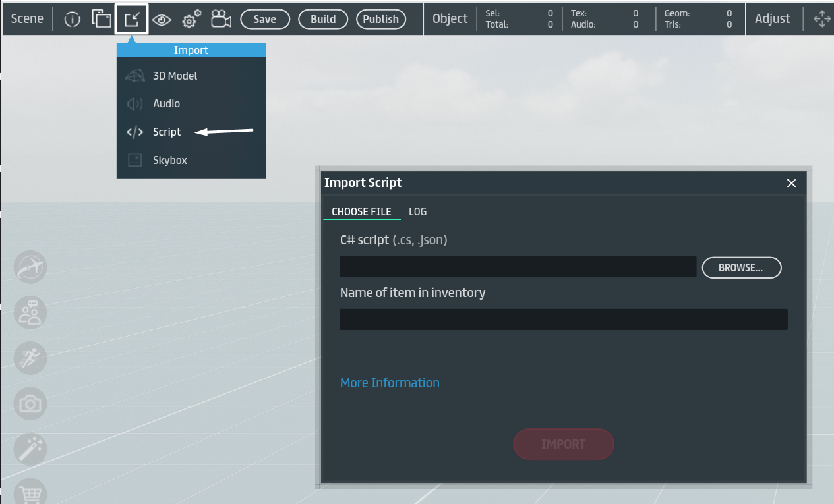The width and height of the screenshot is (834, 504).
Task: Click the Save button
Action: click(264, 19)
